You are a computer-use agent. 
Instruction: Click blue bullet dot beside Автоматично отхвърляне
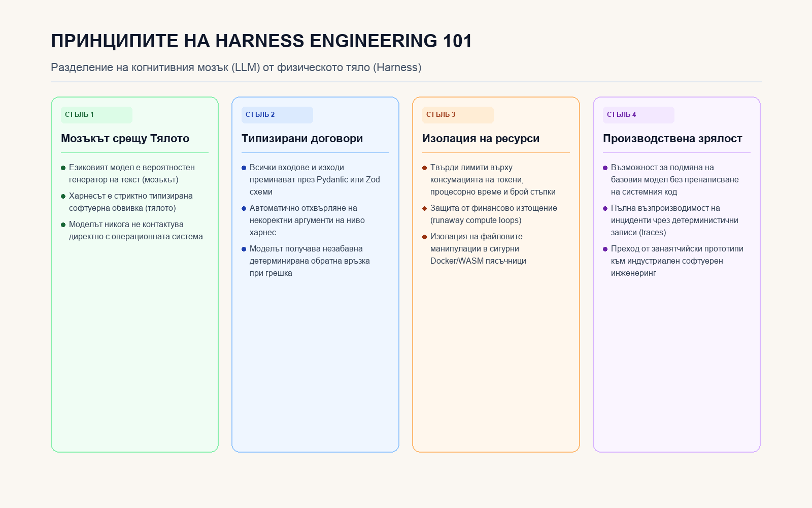(x=244, y=208)
